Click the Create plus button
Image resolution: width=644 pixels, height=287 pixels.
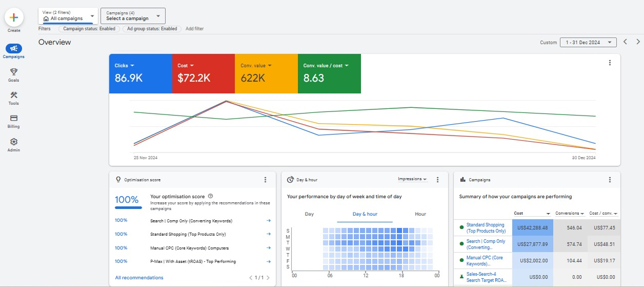click(x=14, y=17)
